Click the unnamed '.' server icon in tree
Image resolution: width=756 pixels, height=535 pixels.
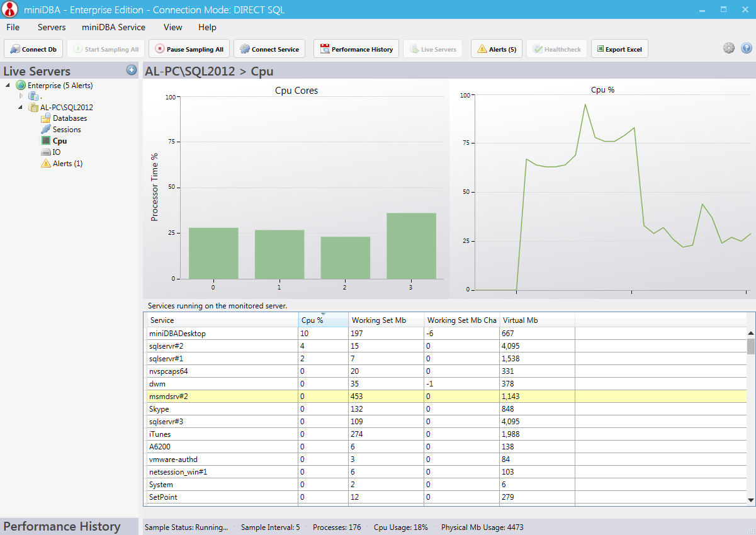coord(33,96)
